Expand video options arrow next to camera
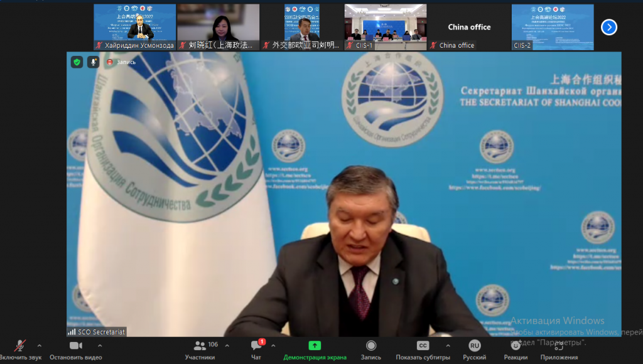The image size is (643, 364). point(100,346)
